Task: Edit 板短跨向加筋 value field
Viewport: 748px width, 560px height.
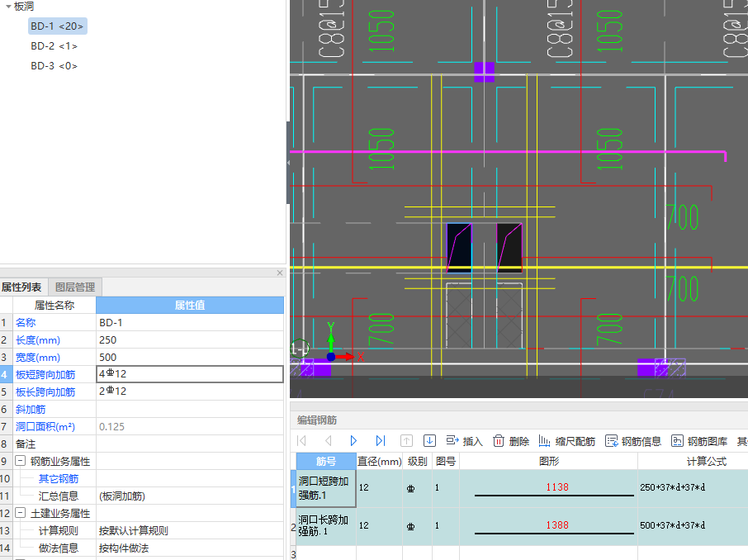Action: tap(190, 374)
